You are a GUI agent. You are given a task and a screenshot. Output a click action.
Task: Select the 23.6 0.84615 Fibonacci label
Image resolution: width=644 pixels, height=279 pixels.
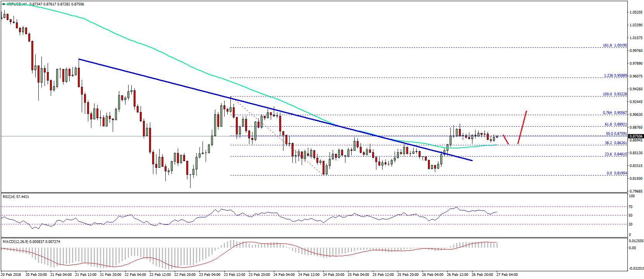click(x=616, y=154)
